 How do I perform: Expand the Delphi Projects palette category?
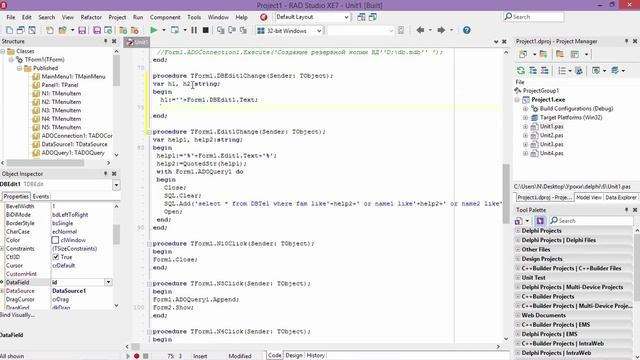pos(518,231)
